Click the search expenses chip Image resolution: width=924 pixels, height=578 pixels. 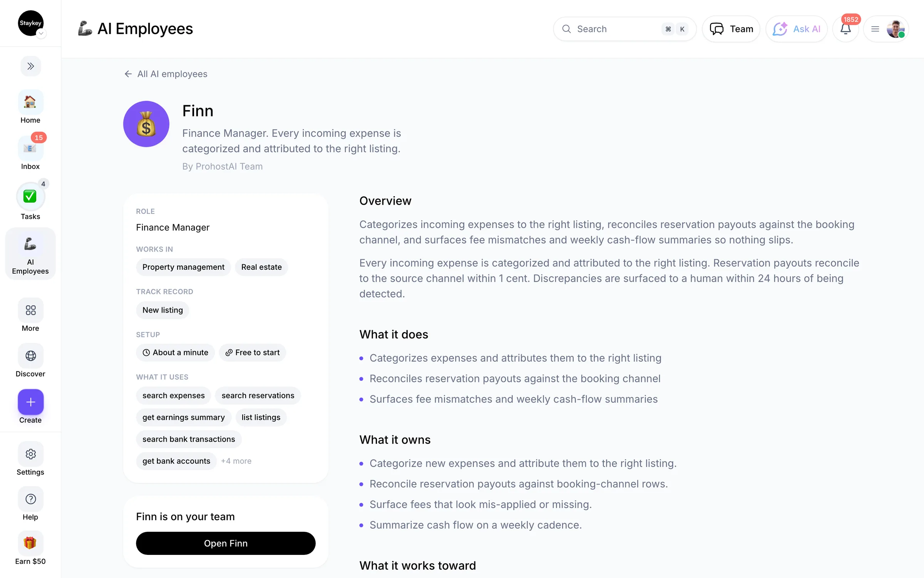[x=174, y=396]
